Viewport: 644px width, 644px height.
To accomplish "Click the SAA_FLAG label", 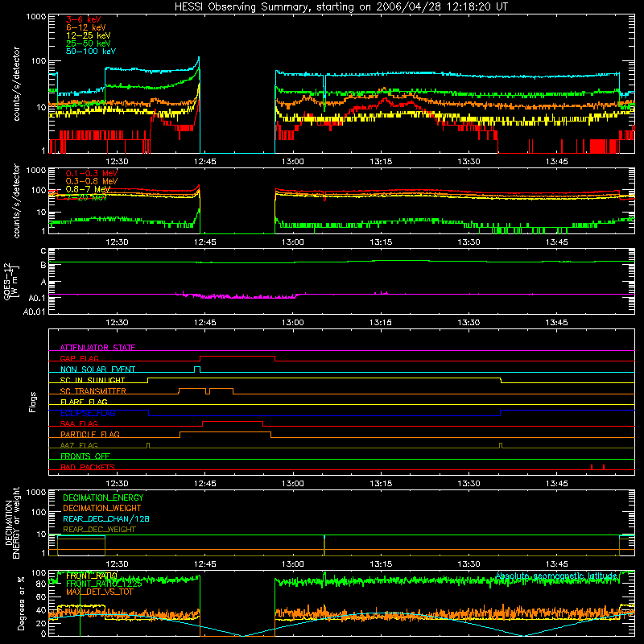I will 79,423.
